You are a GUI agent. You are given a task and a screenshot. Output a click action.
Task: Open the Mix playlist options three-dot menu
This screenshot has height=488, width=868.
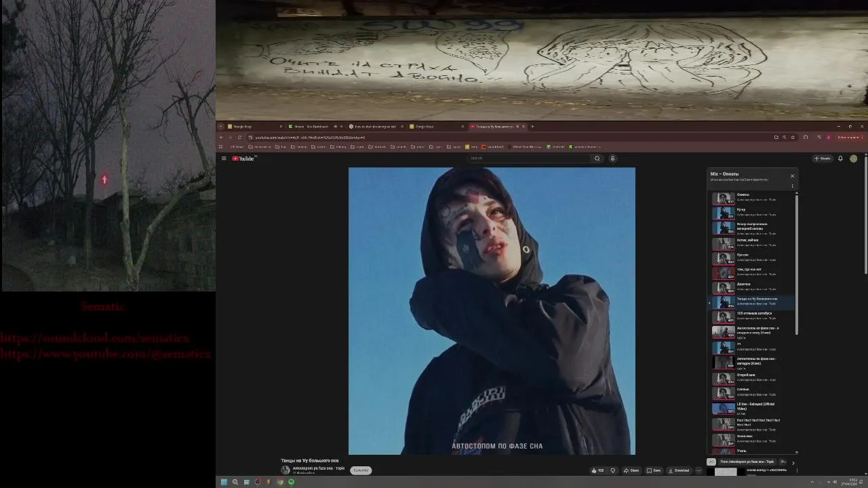coord(792,186)
